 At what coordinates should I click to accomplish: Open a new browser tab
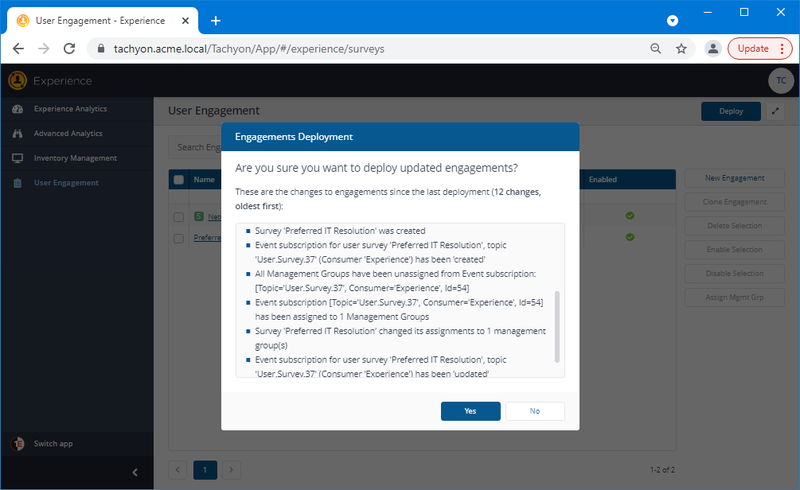point(216,20)
